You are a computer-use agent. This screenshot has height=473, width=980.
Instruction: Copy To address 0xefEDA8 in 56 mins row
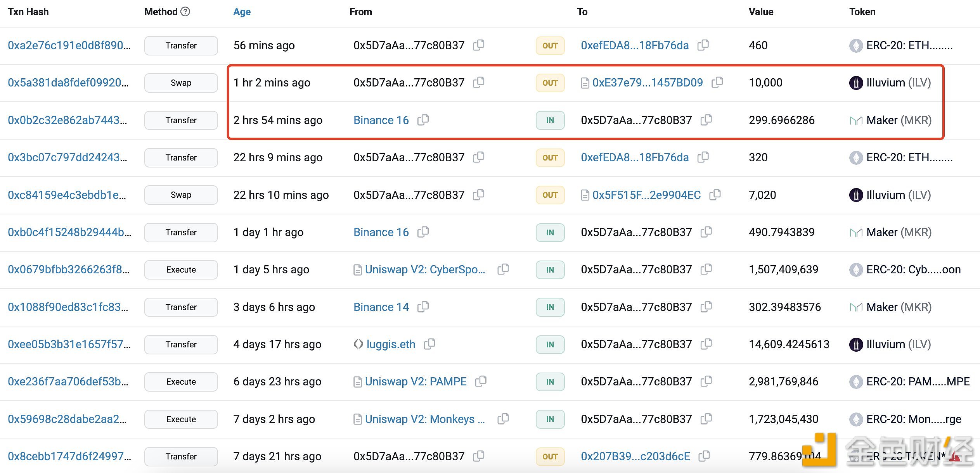[x=703, y=45]
